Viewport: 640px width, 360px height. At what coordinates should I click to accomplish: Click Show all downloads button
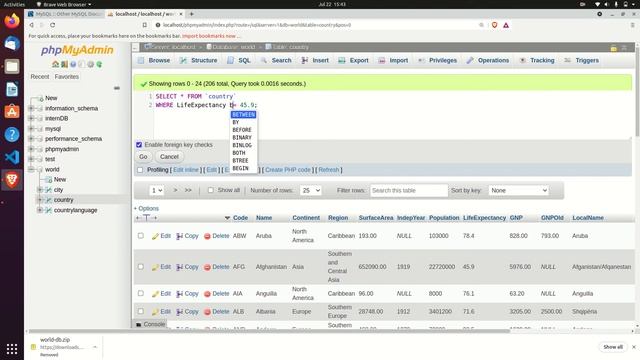(x=613, y=347)
